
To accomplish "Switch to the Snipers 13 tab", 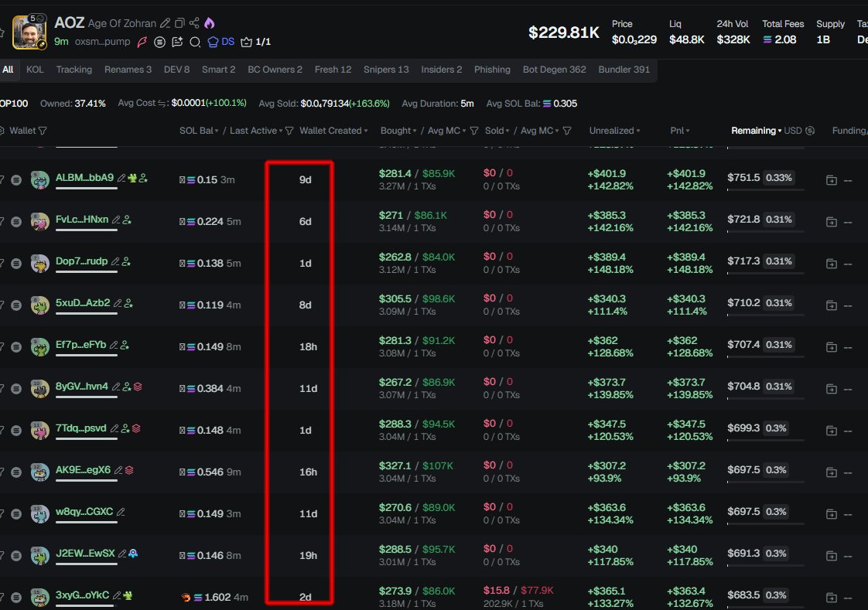I will 386,70.
